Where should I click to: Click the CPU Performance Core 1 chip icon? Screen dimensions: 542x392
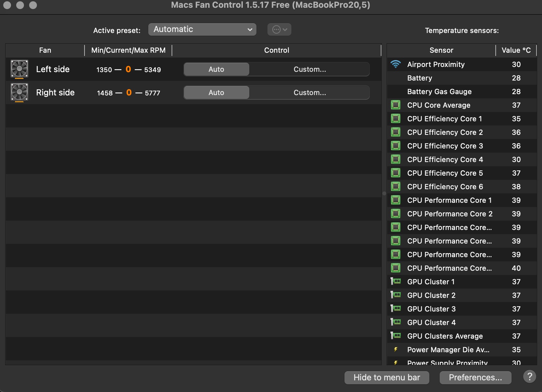click(x=396, y=200)
